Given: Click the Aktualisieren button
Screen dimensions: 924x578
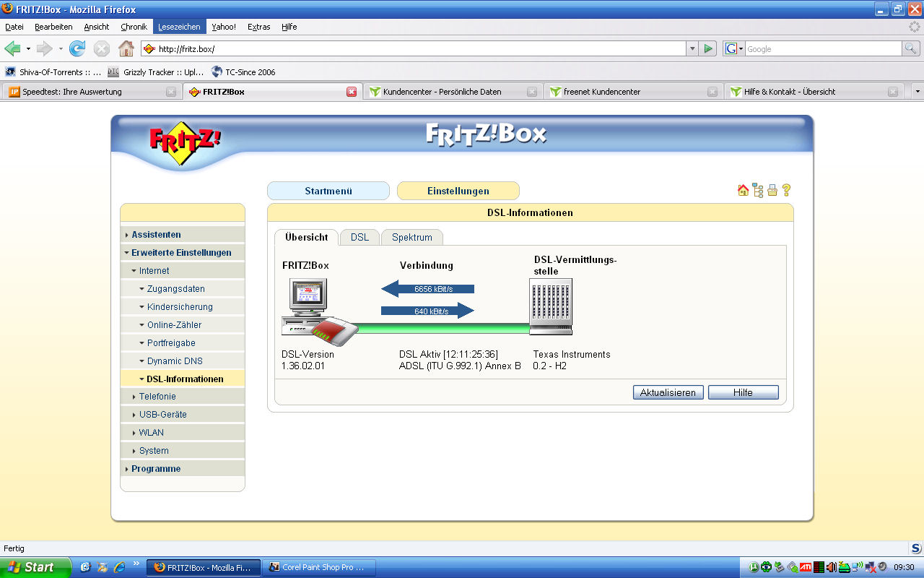Looking at the screenshot, I should pos(668,392).
